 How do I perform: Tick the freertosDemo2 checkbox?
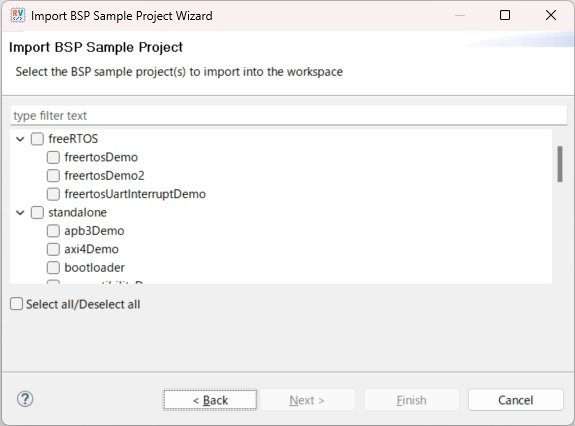(53, 176)
